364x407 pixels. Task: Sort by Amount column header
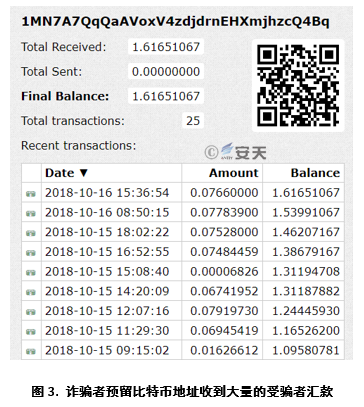click(x=233, y=173)
